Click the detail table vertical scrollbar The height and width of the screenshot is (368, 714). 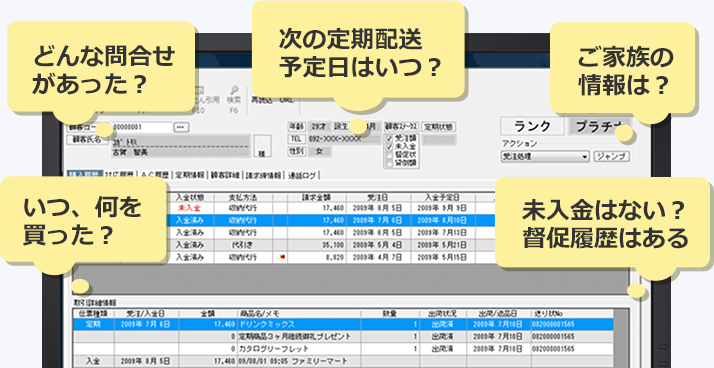(x=621, y=338)
